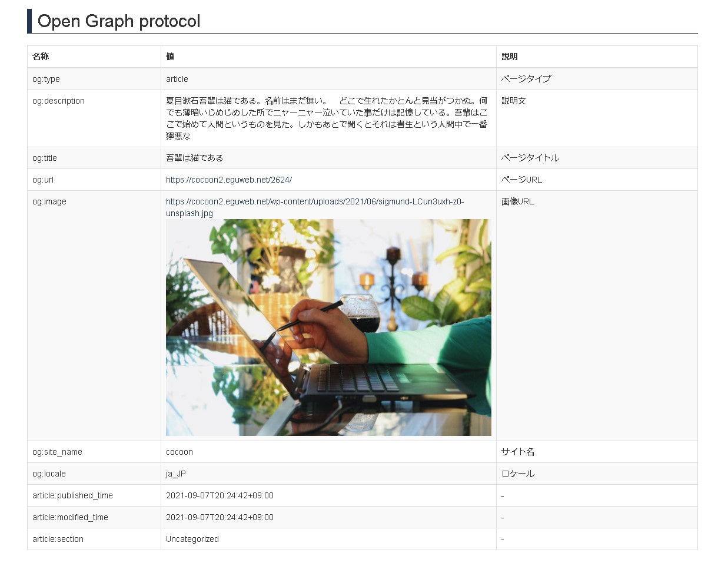728x569 pixels.
Task: Click the page title heading "Open Graph protocol"
Action: click(x=119, y=21)
